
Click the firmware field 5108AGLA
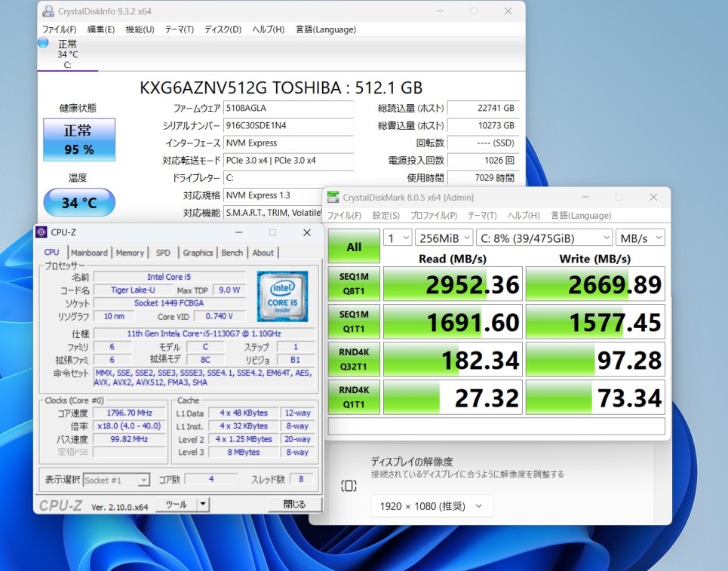click(x=288, y=108)
